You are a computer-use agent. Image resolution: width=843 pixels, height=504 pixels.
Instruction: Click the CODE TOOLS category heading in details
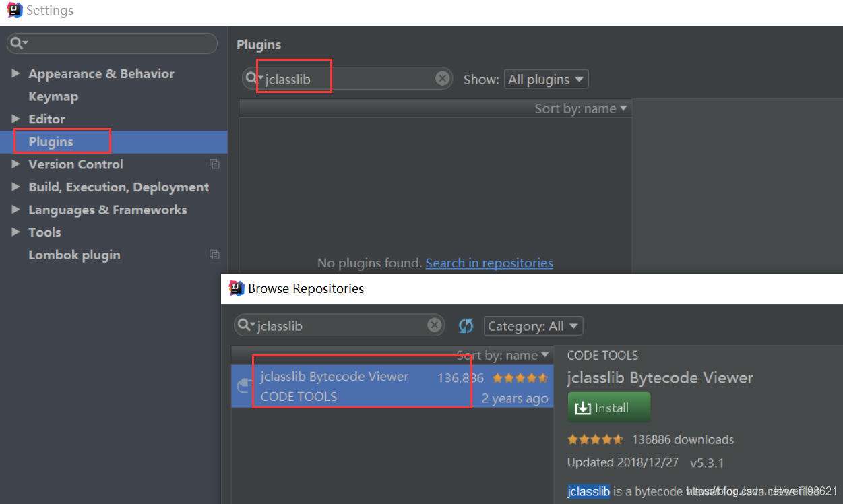(602, 355)
